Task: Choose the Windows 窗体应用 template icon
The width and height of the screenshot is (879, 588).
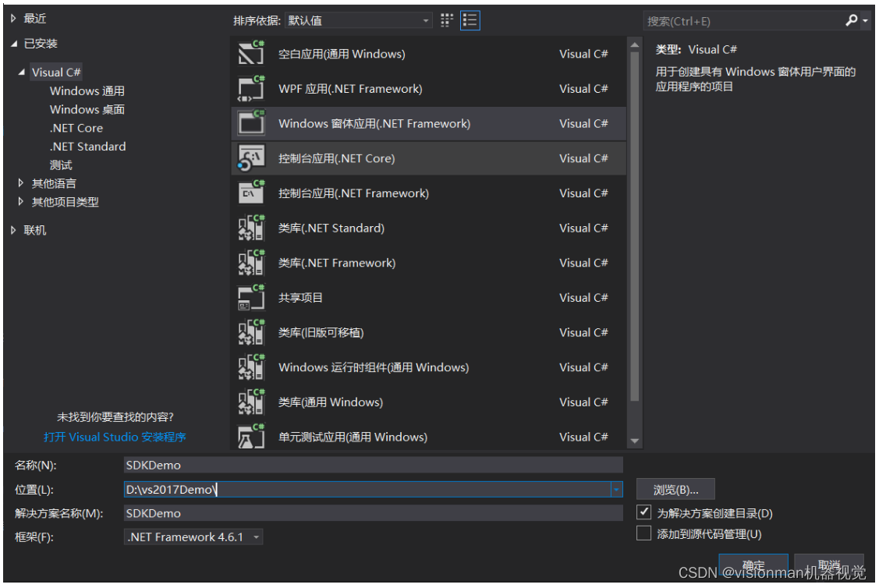Action: 250,123
